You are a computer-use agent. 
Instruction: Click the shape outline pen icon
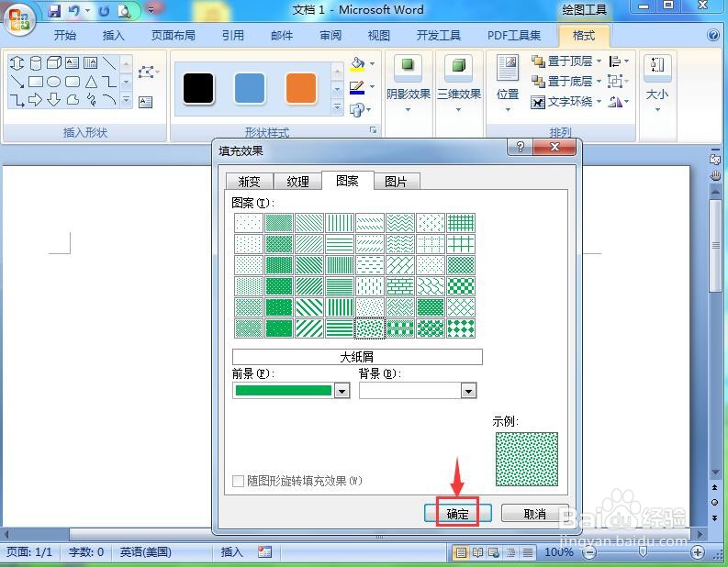(357, 87)
